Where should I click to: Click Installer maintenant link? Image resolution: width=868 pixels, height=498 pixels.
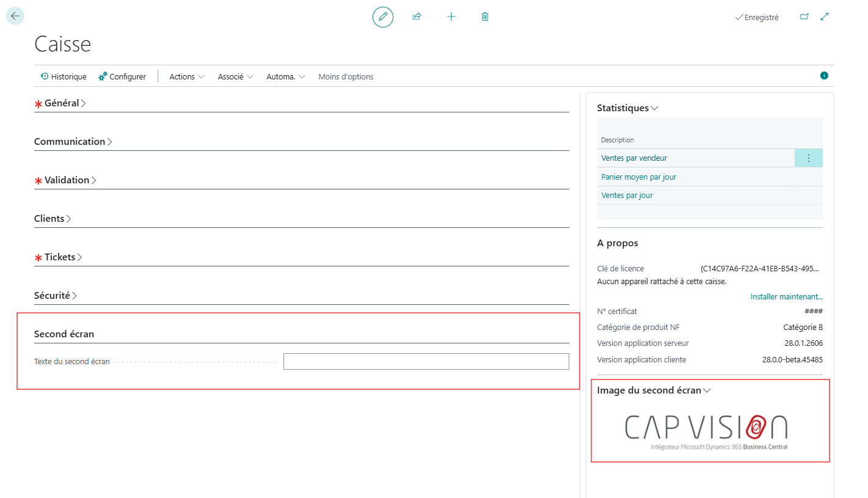[x=787, y=297]
